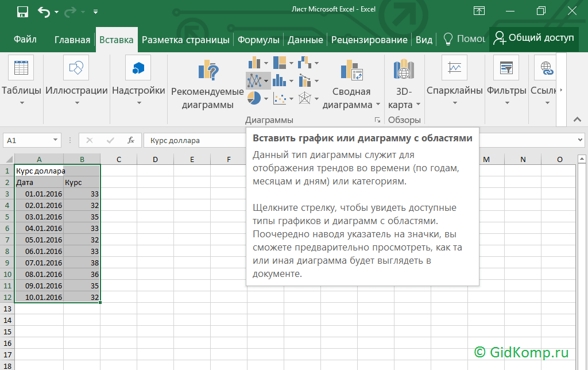Open the Сводная диаграмма pivot chart icon
This screenshot has height=370, width=588.
[x=351, y=71]
